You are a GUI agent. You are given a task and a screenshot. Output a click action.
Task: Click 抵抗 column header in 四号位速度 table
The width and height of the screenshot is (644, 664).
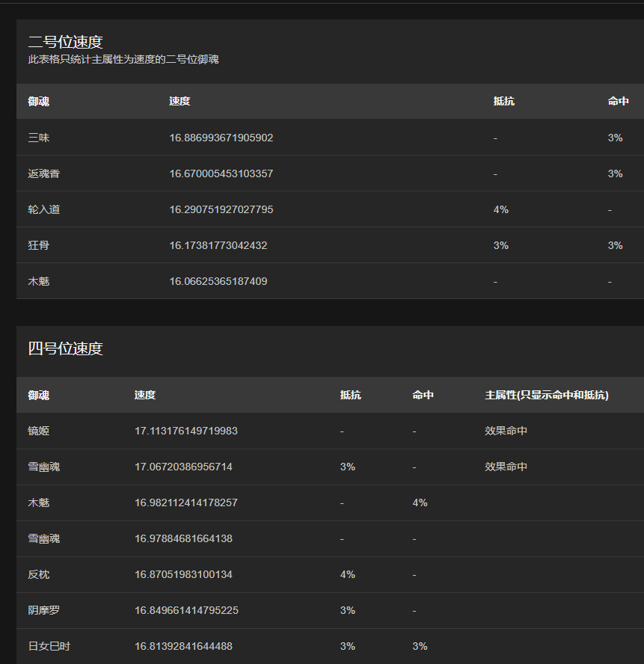coord(350,395)
